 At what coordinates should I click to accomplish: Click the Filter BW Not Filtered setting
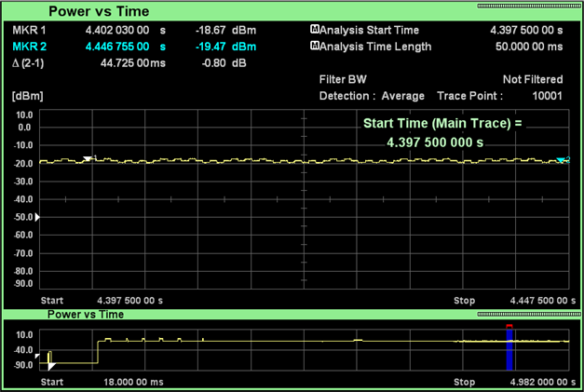point(533,80)
